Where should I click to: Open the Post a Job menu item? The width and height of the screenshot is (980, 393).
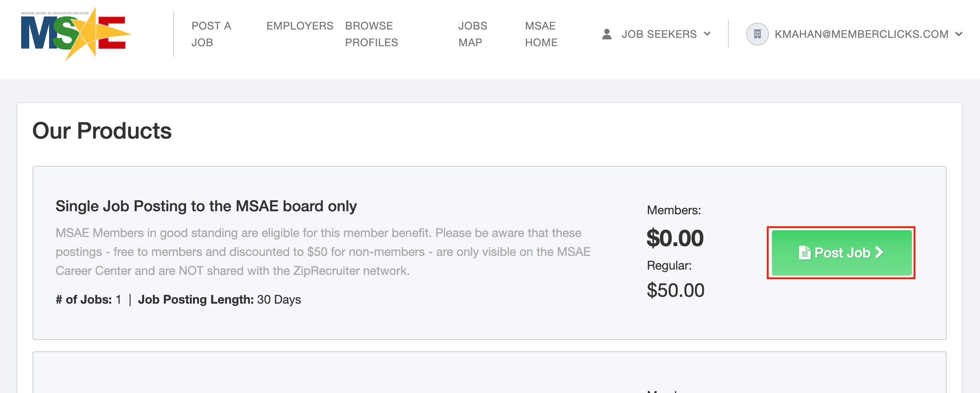[211, 34]
